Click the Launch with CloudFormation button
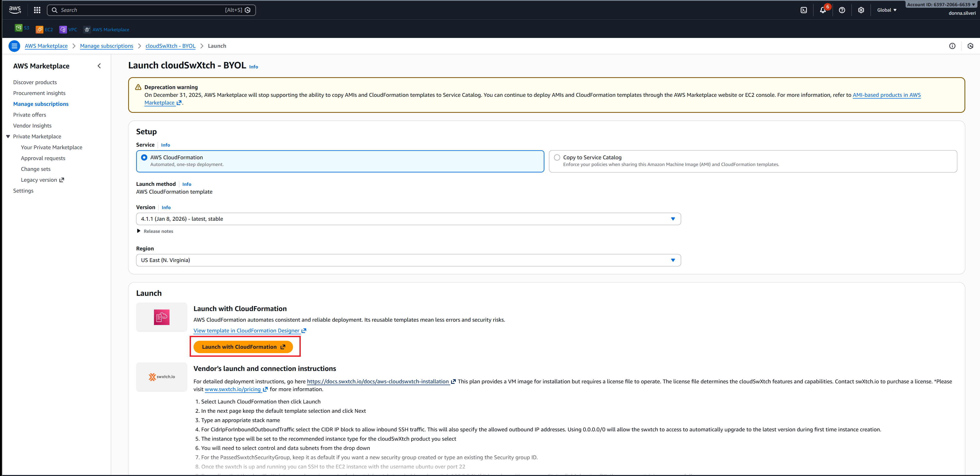The height and width of the screenshot is (476, 980). click(243, 347)
